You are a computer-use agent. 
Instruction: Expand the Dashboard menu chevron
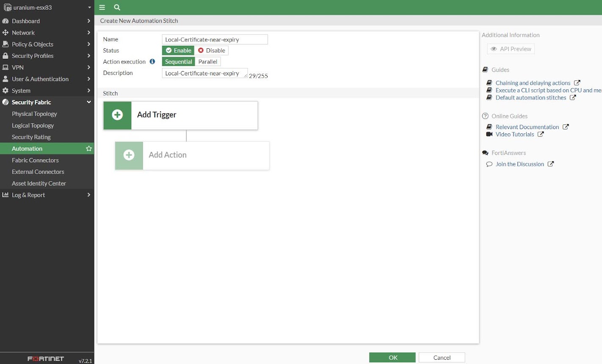pos(88,21)
